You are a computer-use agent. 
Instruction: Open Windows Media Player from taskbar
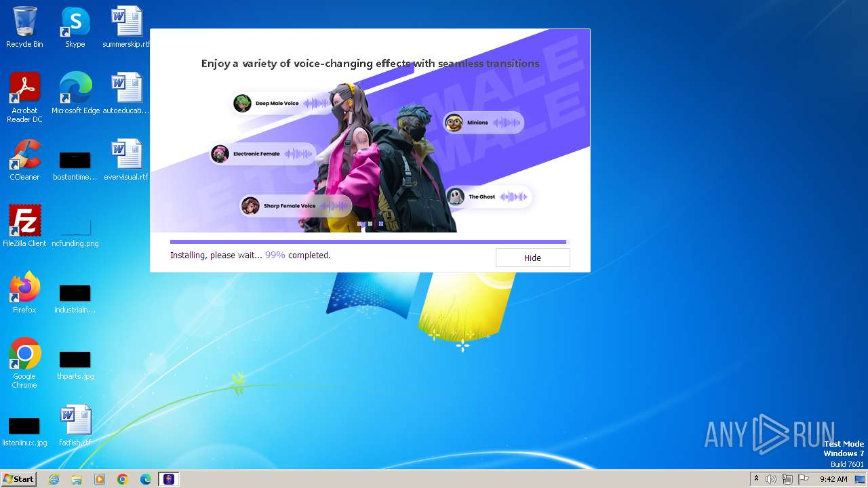pos(100,479)
